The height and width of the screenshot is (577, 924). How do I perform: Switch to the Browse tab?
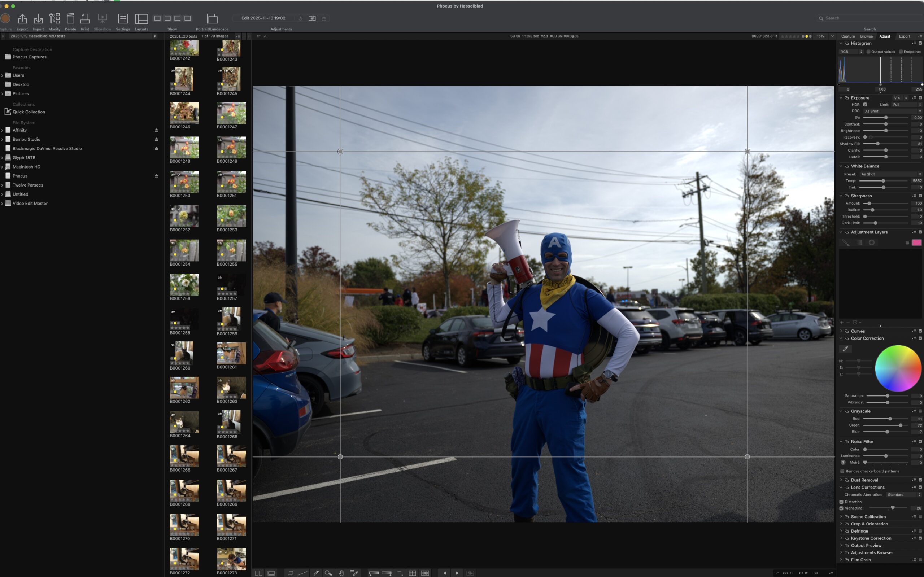866,36
